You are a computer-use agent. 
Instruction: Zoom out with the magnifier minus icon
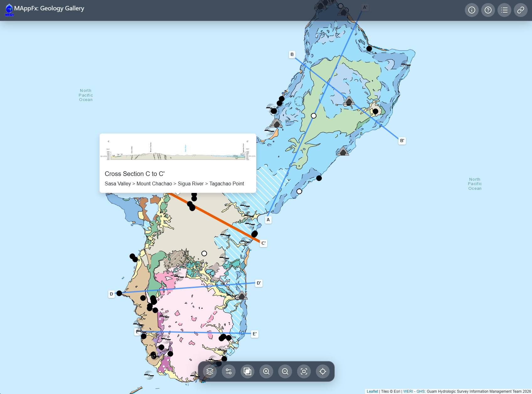pos(285,371)
